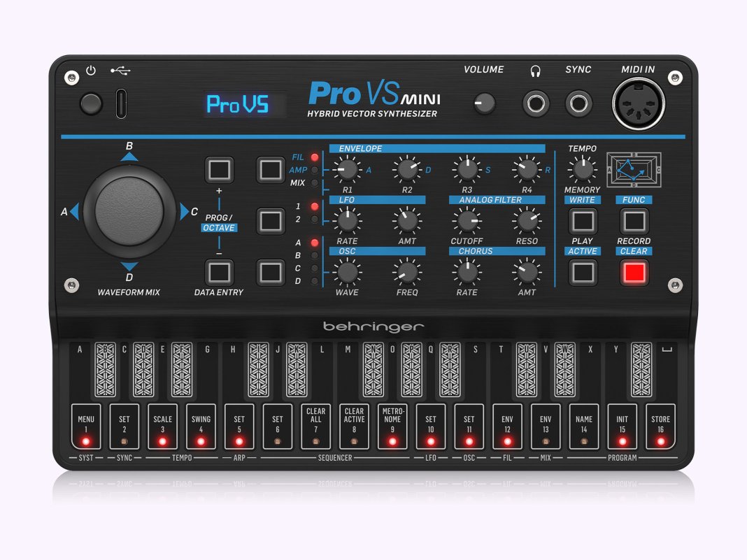This screenshot has width=747, height=560.
Task: Click the PLAY ACTIVE button
Action: pyautogui.click(x=583, y=273)
